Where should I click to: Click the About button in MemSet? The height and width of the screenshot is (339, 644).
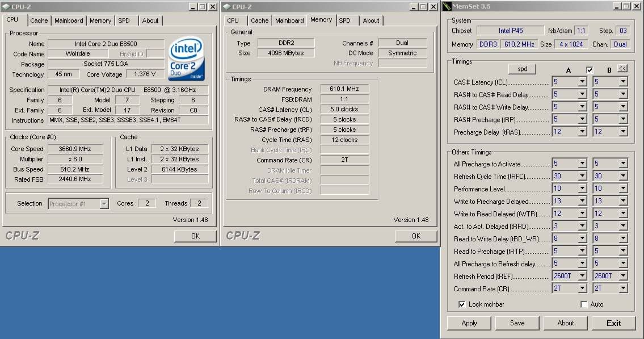pyautogui.click(x=566, y=323)
